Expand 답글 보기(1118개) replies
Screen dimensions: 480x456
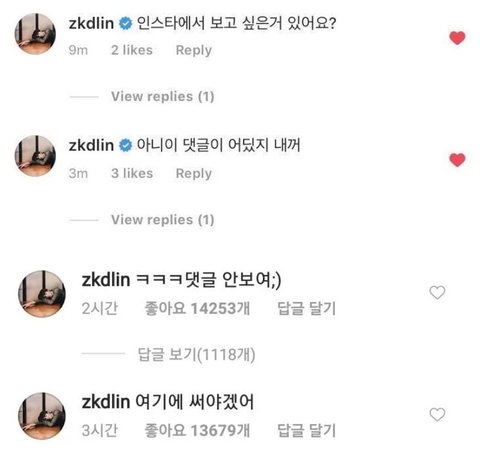pyautogui.click(x=197, y=354)
